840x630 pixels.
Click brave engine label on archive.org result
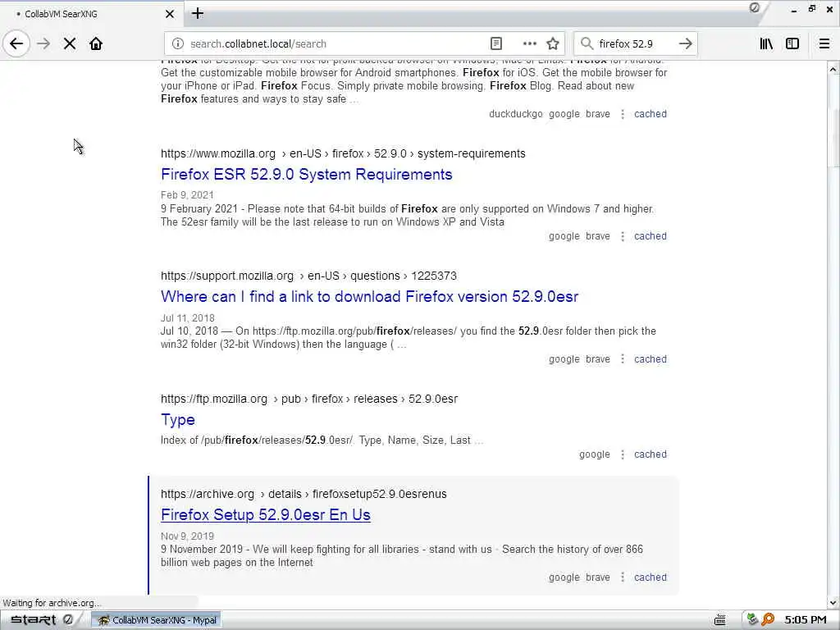(x=598, y=577)
